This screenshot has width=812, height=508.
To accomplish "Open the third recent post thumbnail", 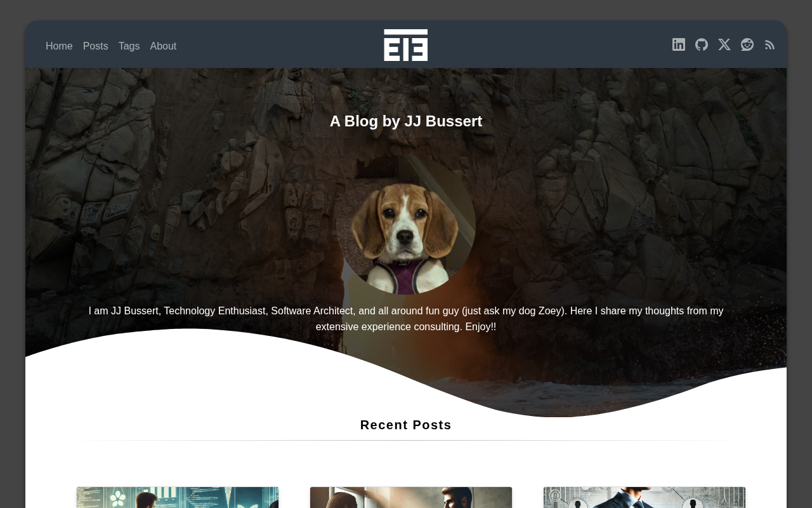I will 645,497.
